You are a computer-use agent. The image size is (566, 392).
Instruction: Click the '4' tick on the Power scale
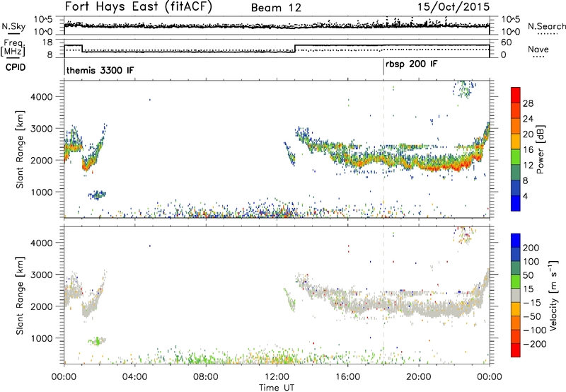tap(526, 196)
